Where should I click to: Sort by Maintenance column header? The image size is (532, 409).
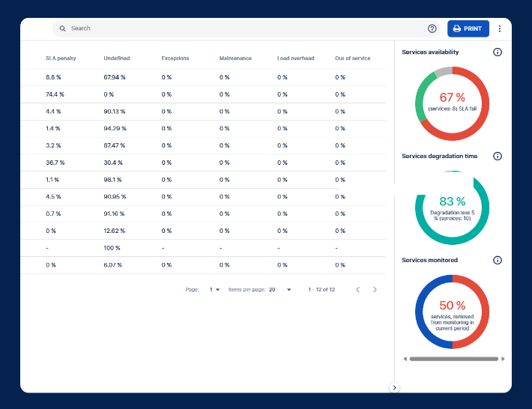tap(235, 58)
